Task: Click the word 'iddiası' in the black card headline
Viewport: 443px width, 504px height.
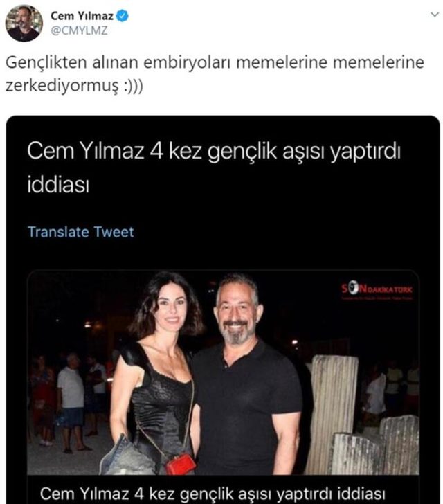Action: [58, 185]
